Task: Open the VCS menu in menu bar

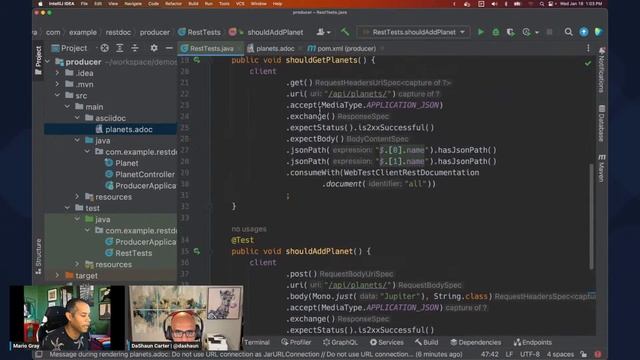Action: tap(240, 4)
